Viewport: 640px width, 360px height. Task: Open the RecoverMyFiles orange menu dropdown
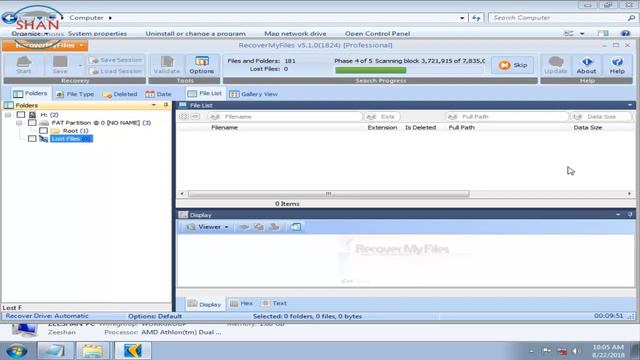82,45
